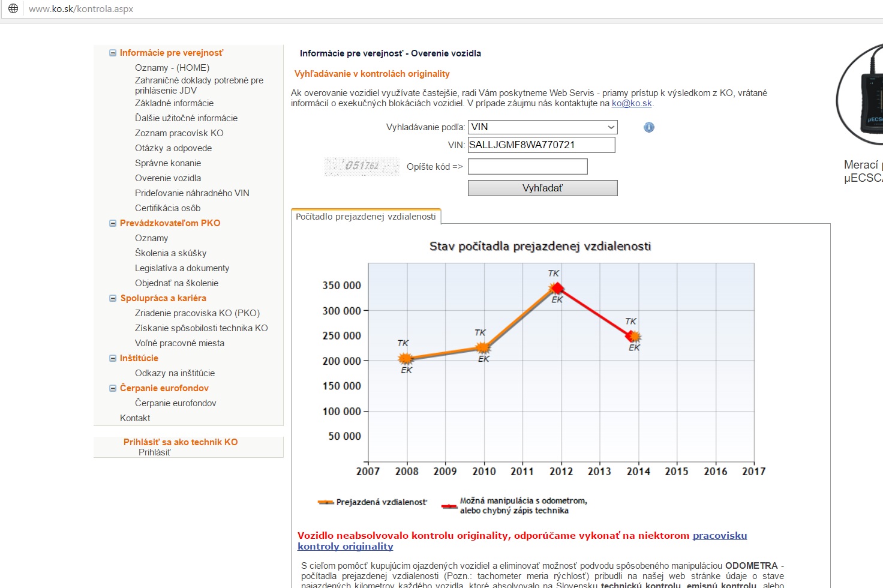Click the 2012 peak data point marker
Image resolution: width=883 pixels, height=588 pixels.
pyautogui.click(x=557, y=289)
